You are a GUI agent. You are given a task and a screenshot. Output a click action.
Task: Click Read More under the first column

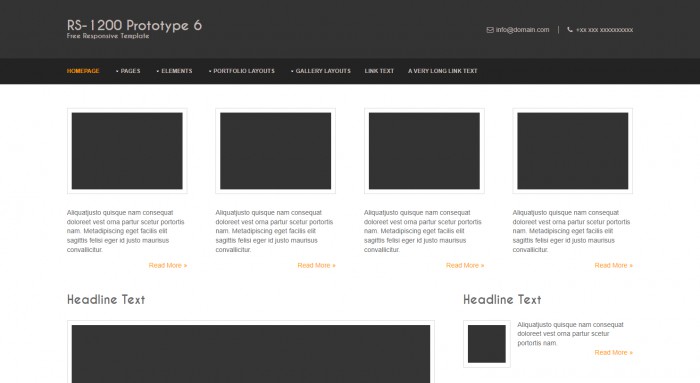168,266
